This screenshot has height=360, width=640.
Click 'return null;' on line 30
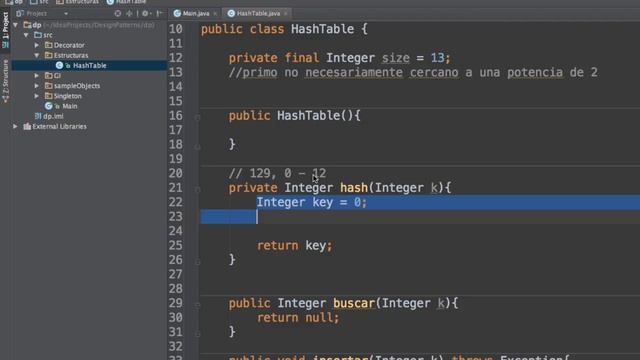[x=298, y=318]
